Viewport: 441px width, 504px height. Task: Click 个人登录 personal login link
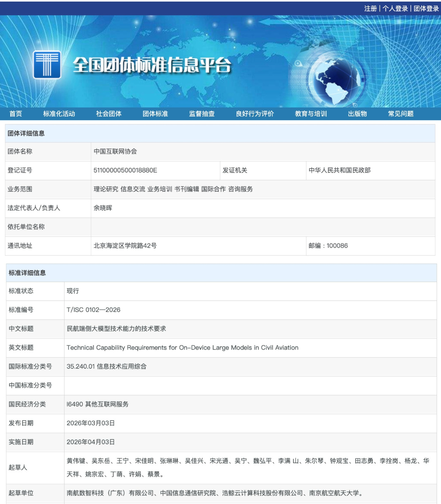tap(395, 9)
